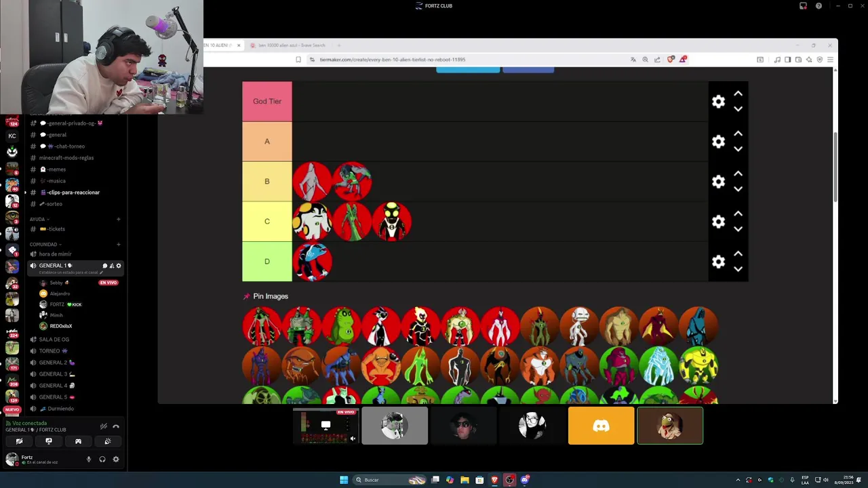
Task: Click the share icon in address bar
Action: [657, 60]
